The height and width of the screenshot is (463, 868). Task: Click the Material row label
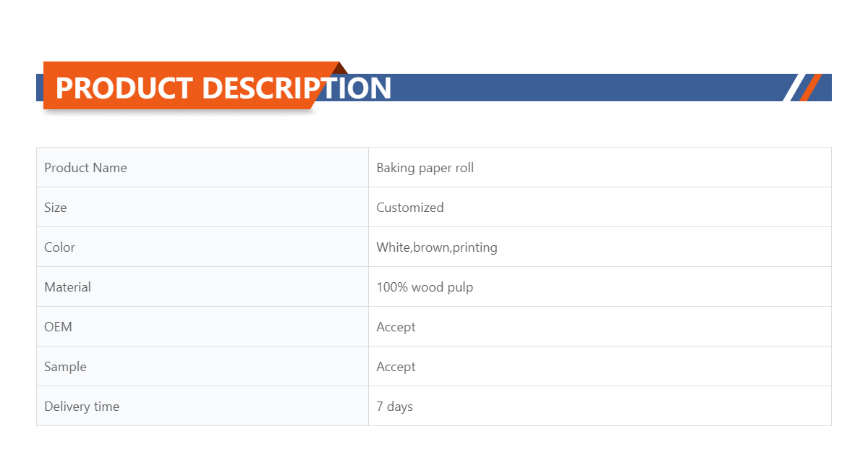tap(67, 287)
